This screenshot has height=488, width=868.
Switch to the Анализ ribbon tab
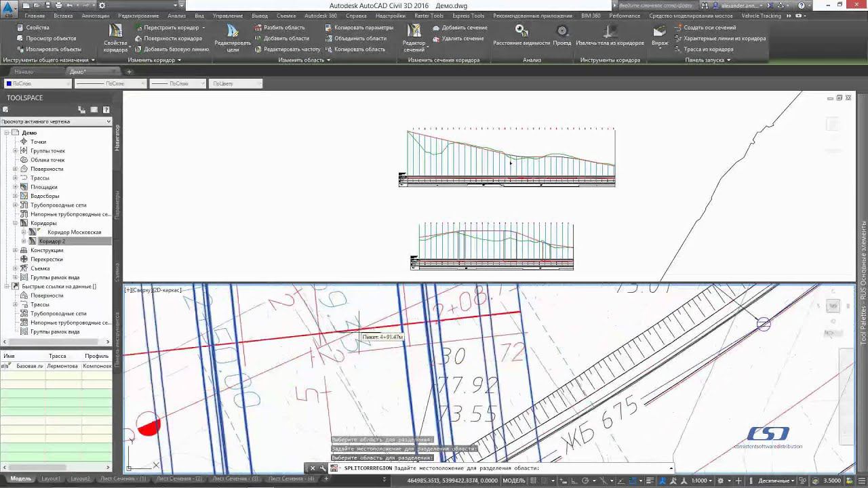[176, 16]
